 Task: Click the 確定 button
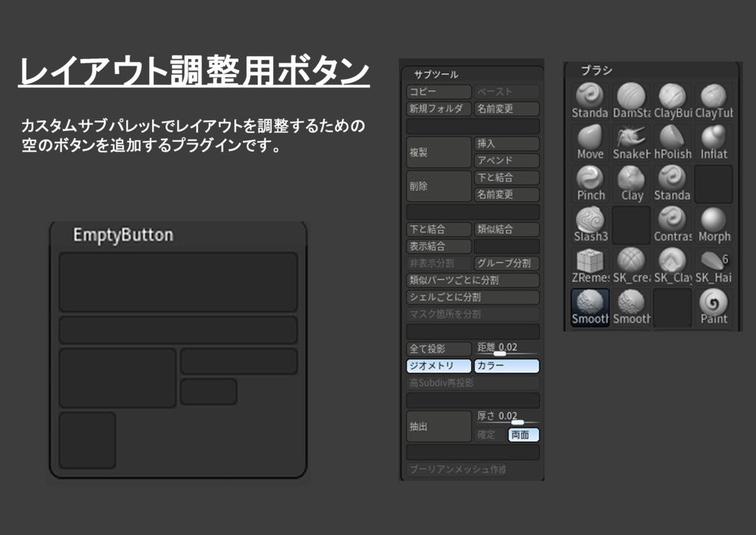490,435
